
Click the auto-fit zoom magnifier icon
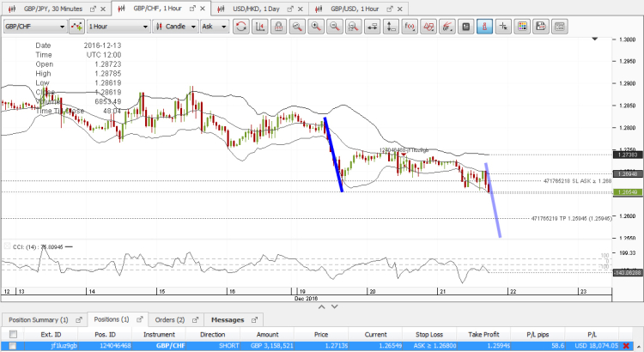click(297, 27)
